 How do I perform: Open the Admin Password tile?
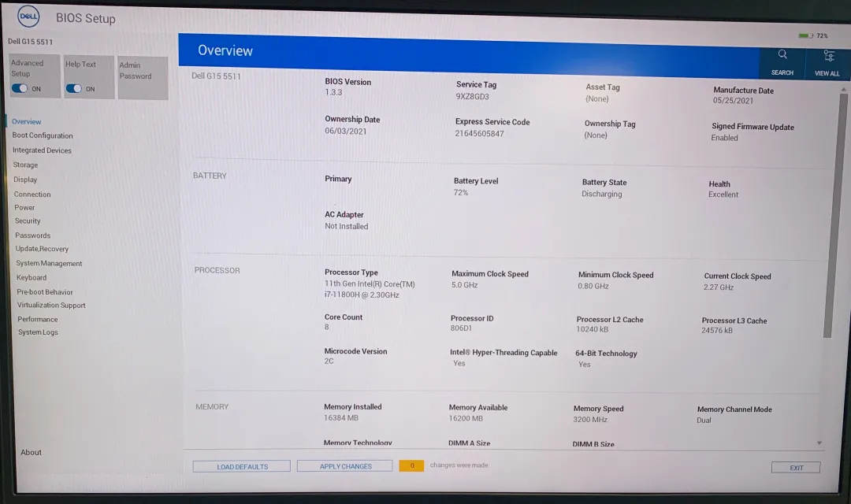[x=143, y=78]
